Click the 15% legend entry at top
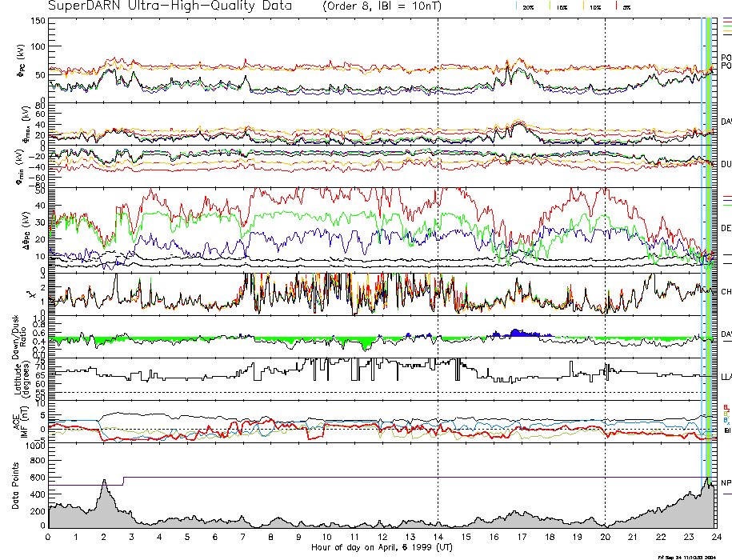Viewport: 732px width, 560px height. pyautogui.click(x=561, y=6)
